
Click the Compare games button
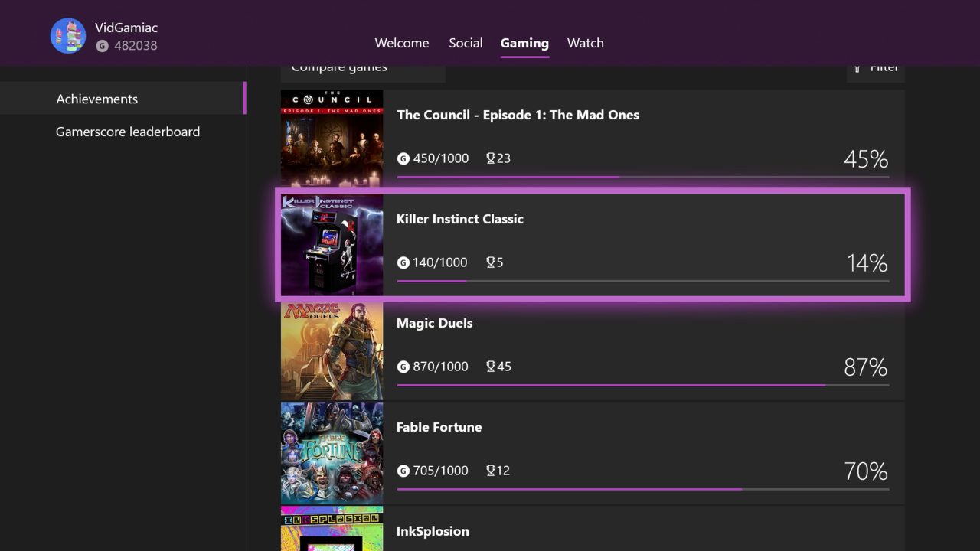[x=363, y=73]
